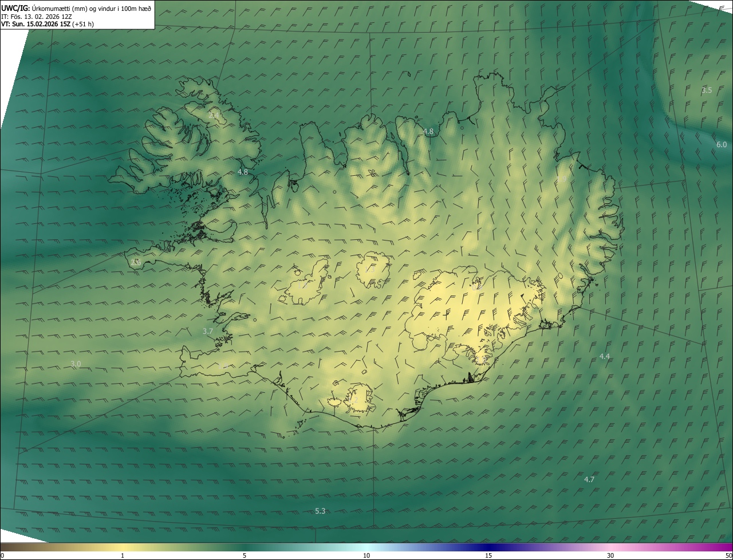Image resolution: width=733 pixels, height=560 pixels.
Task: Click the dark navy color bar segment above 15
Action: tap(488, 547)
